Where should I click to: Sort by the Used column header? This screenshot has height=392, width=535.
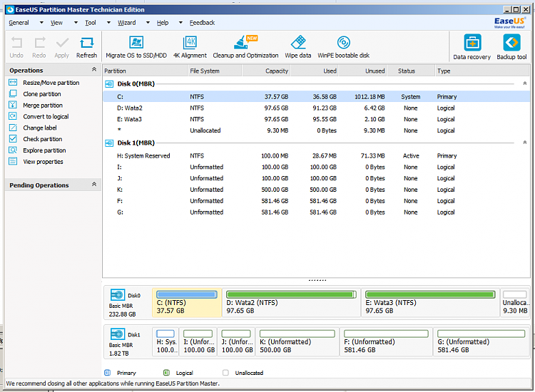coord(315,71)
